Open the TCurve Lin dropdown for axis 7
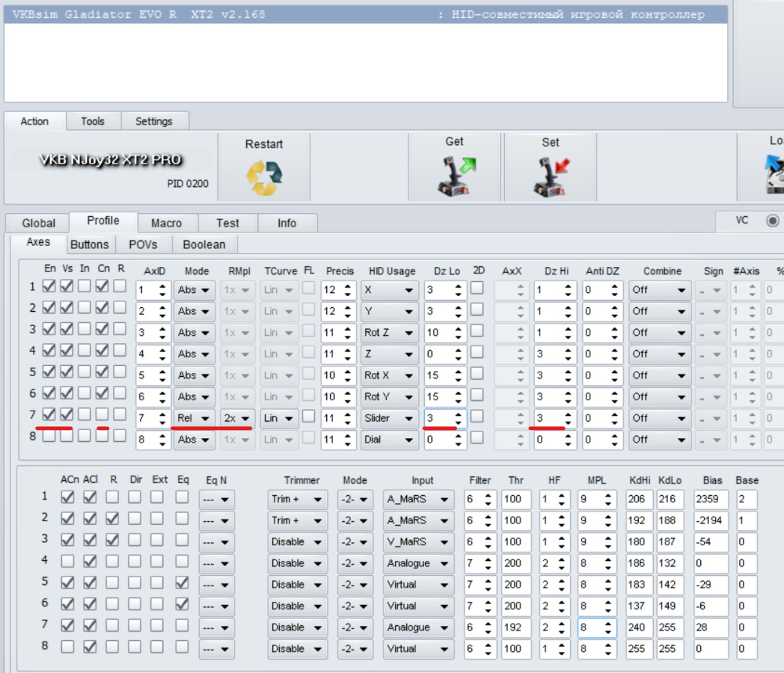The image size is (784, 673). (280, 418)
